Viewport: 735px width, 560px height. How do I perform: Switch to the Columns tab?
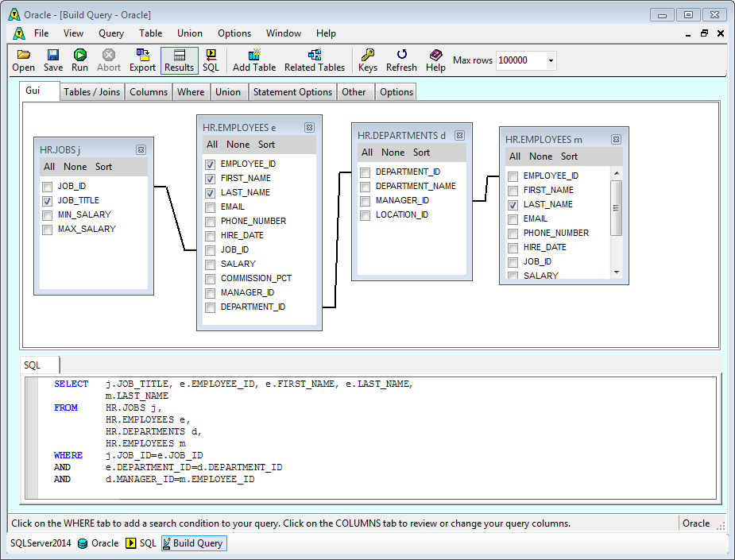point(149,92)
